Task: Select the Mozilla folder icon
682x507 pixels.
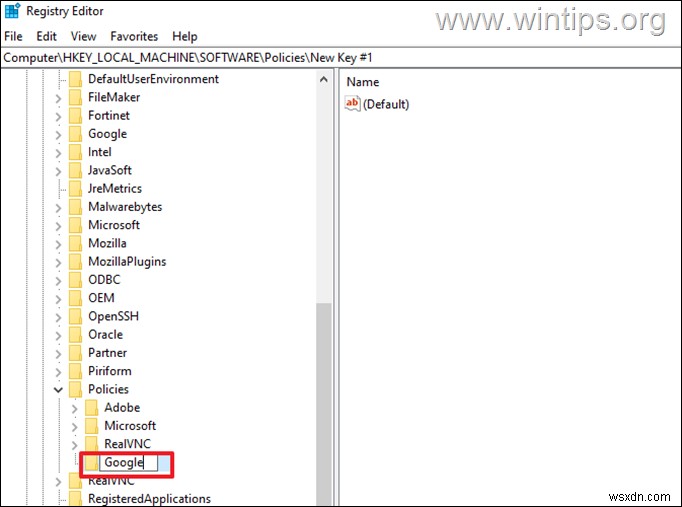Action: click(x=75, y=243)
